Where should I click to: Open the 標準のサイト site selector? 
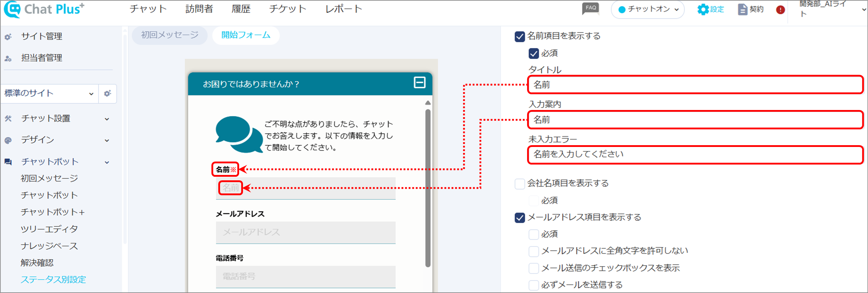pyautogui.click(x=49, y=93)
